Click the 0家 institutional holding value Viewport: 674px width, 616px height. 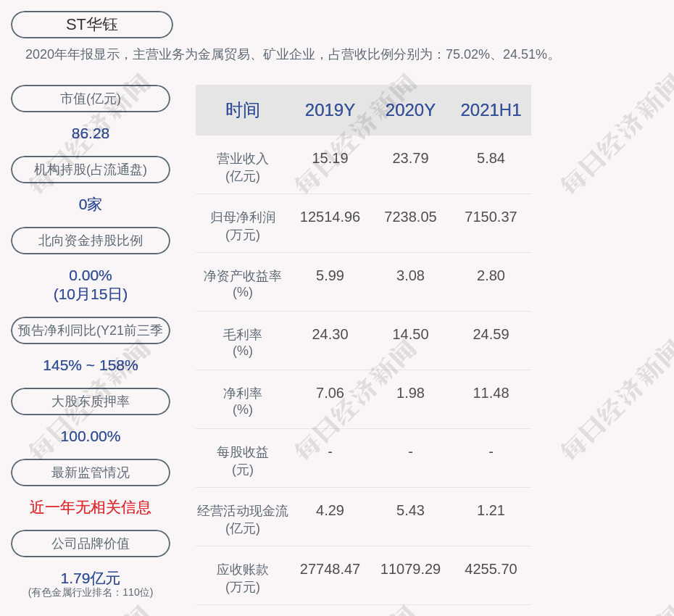[91, 204]
